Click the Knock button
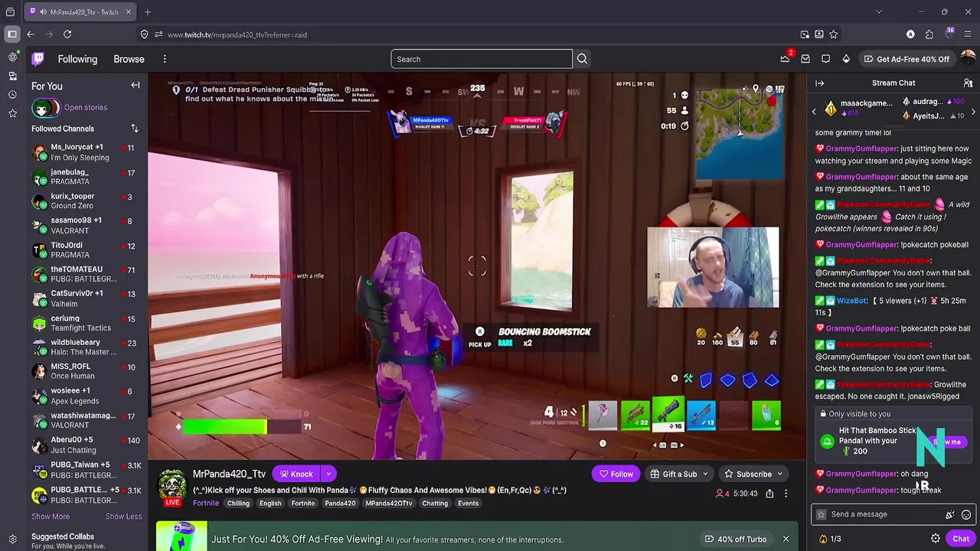The width and height of the screenshot is (980, 551). pos(297,474)
